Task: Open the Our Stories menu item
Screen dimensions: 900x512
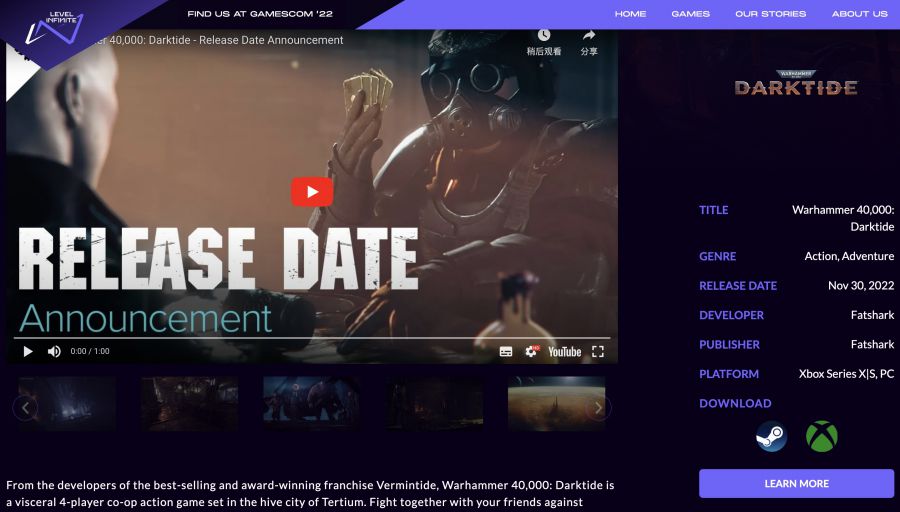Action: [x=770, y=14]
